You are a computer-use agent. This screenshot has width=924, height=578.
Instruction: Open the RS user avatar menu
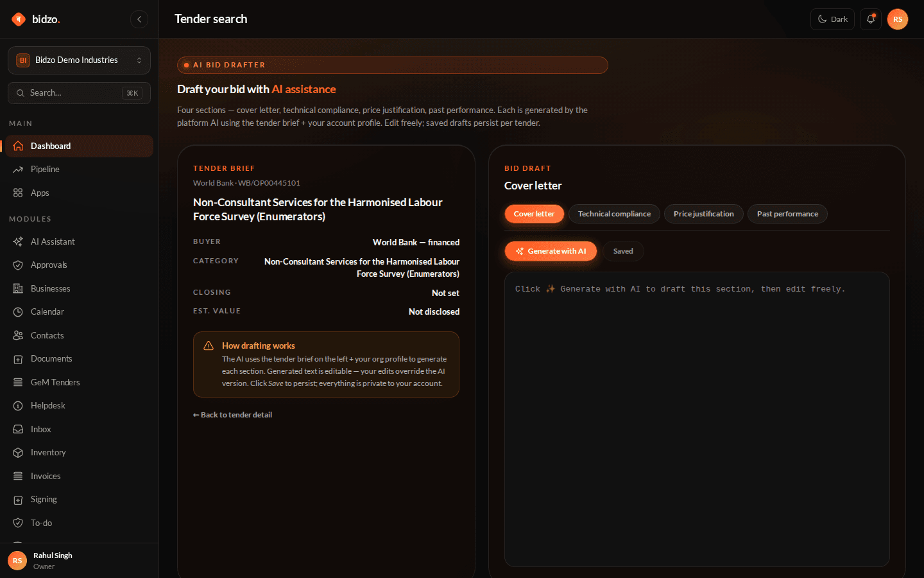tap(898, 19)
